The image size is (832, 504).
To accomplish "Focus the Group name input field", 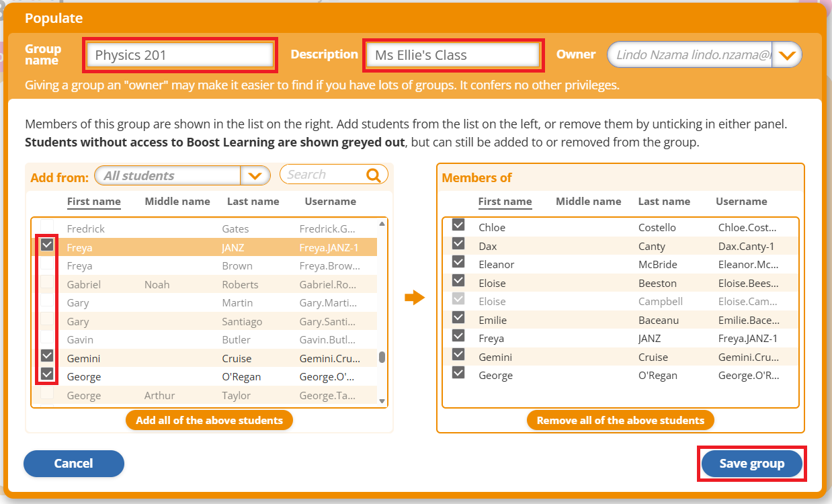I will tap(179, 55).
